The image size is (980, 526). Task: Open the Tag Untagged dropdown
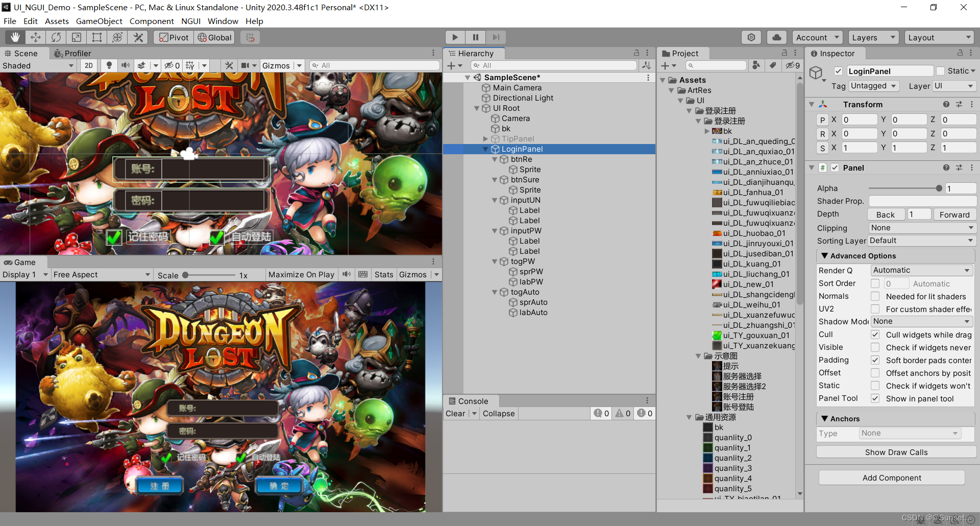click(873, 86)
